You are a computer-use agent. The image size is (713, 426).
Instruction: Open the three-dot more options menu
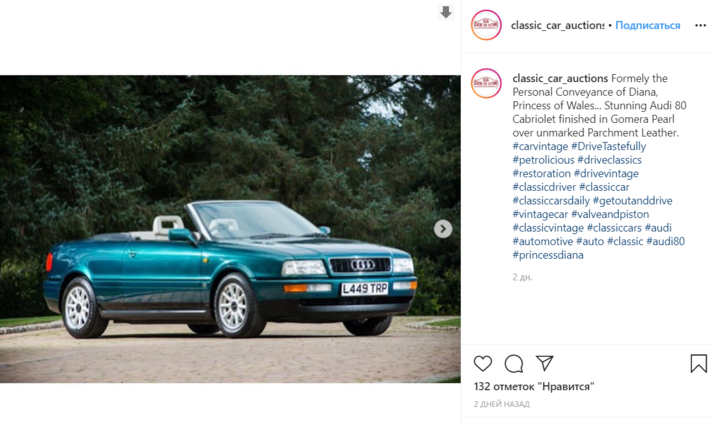click(700, 25)
